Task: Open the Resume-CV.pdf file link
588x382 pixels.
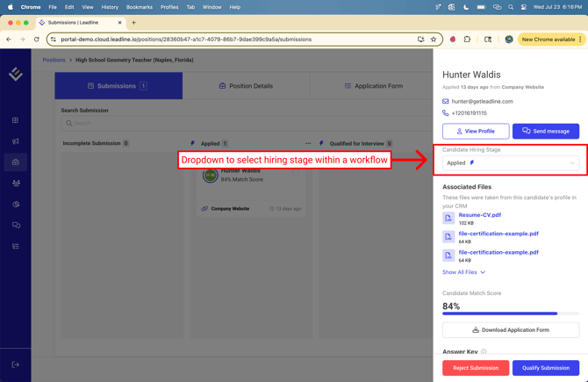Action: (479, 215)
